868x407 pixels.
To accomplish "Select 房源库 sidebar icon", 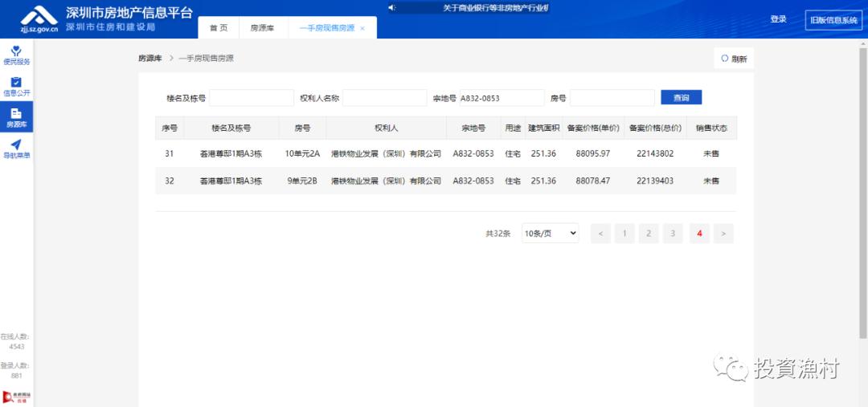I will 17,117.
